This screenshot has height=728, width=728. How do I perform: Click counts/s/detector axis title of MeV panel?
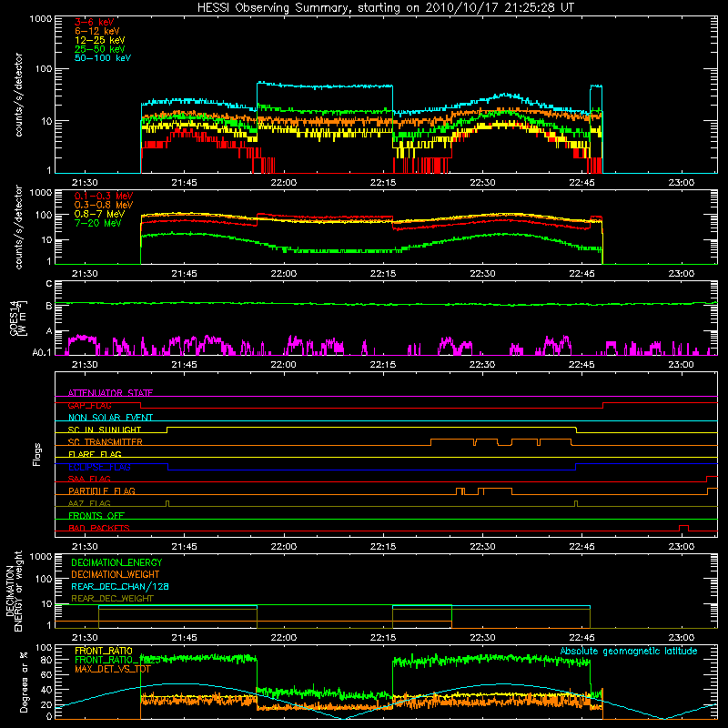coord(18,227)
